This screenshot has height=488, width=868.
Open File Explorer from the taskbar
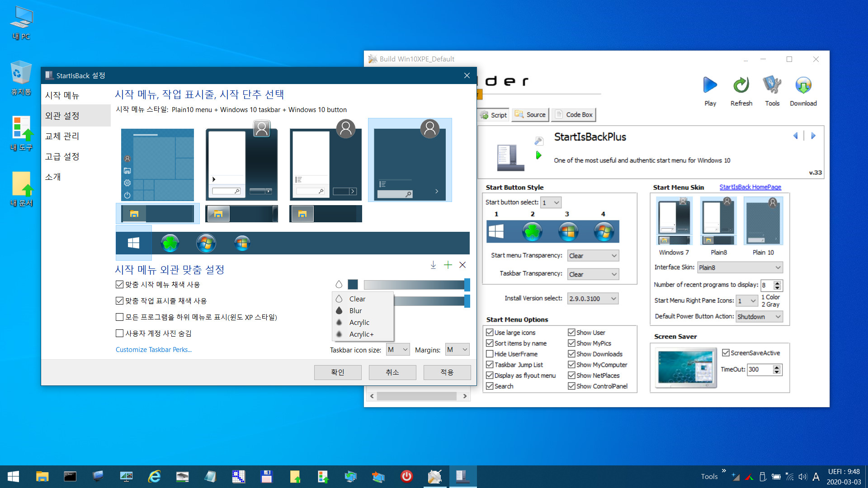click(x=42, y=476)
